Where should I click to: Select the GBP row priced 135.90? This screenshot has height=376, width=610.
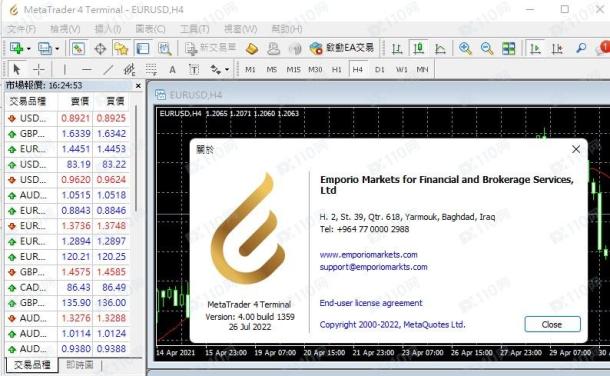click(x=68, y=303)
